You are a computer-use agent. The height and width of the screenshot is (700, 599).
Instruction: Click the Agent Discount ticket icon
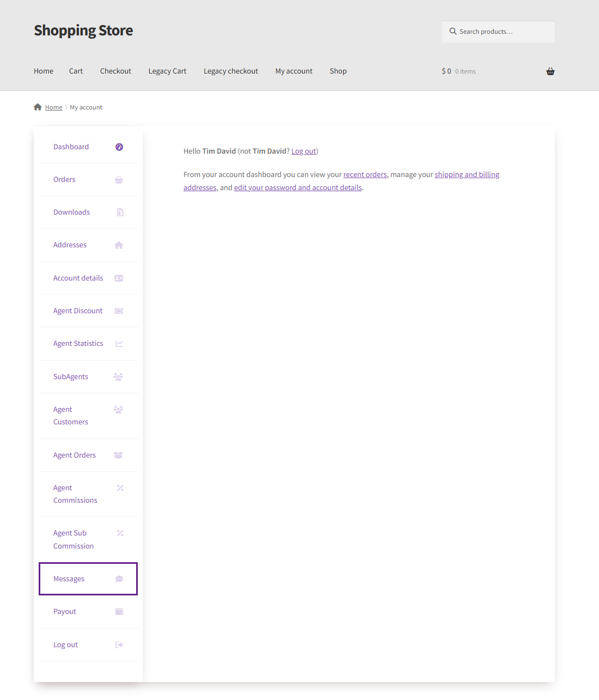coord(119,311)
